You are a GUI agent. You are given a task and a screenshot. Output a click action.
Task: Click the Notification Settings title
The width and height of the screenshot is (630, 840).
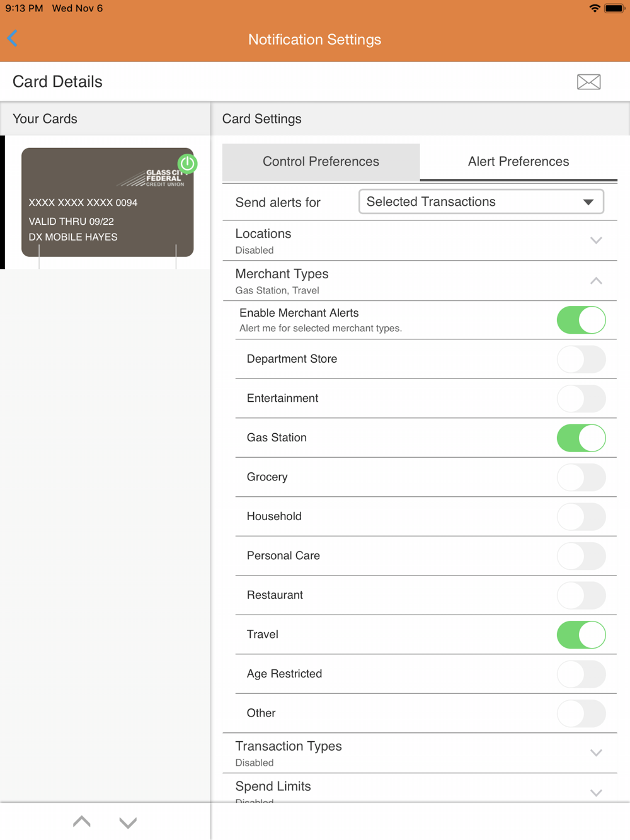314,39
